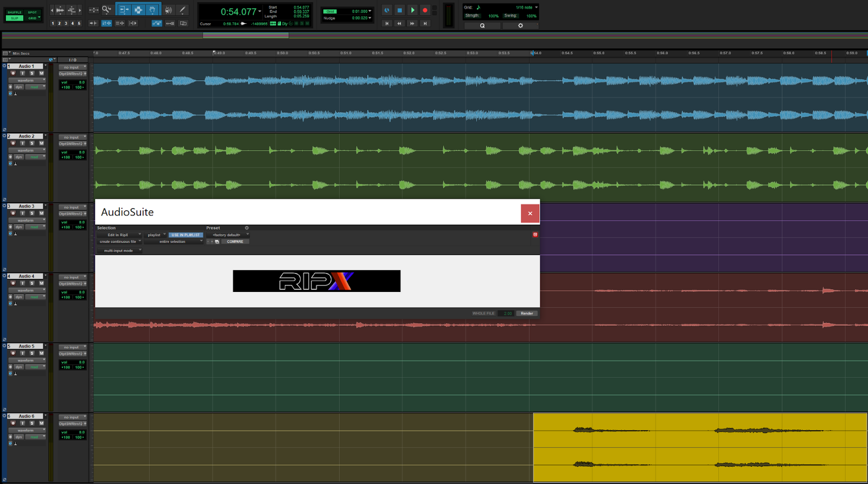
Task: Click the track height zoom icon
Action: [x=72, y=10]
